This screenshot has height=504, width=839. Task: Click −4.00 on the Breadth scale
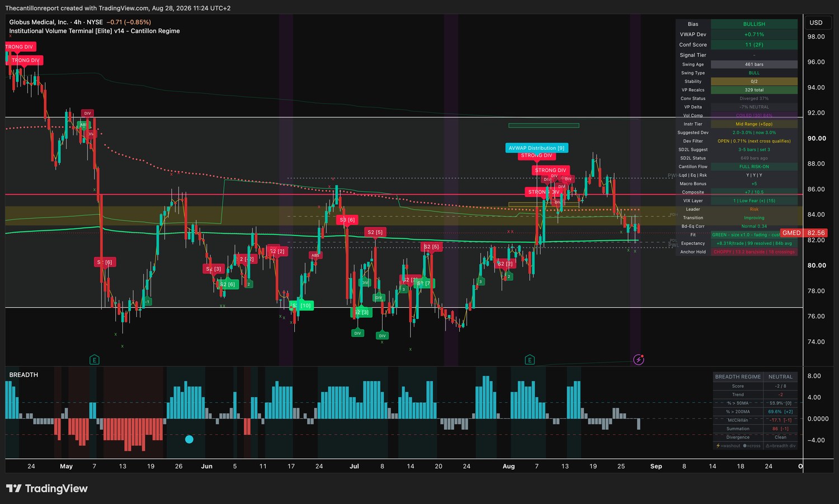[816, 440]
